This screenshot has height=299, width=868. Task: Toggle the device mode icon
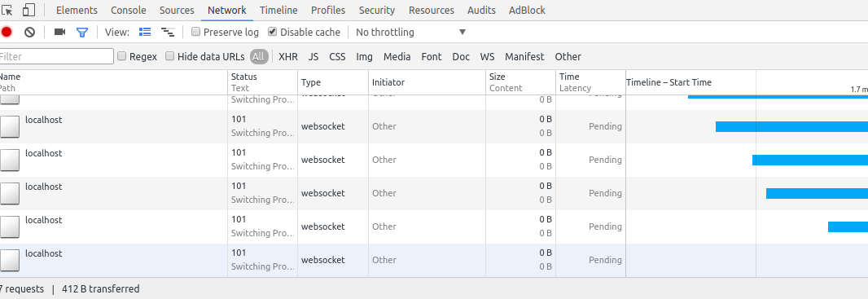click(28, 10)
